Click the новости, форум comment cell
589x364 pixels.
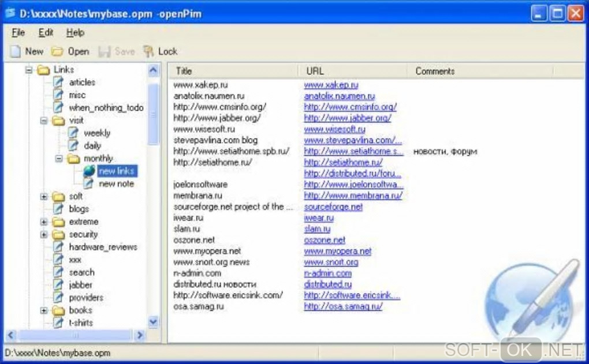click(445, 152)
